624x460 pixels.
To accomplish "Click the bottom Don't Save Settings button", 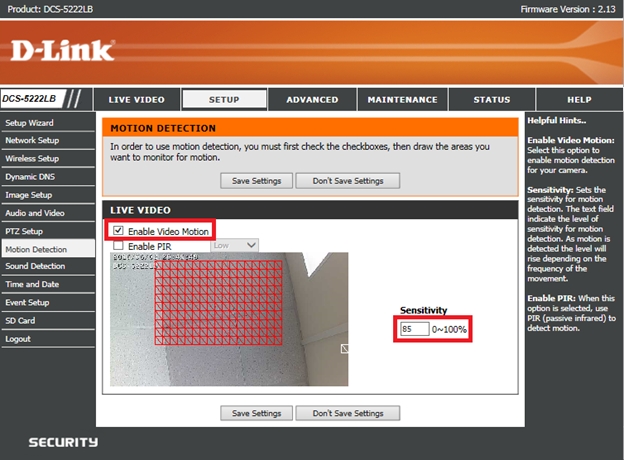I will pos(355,413).
